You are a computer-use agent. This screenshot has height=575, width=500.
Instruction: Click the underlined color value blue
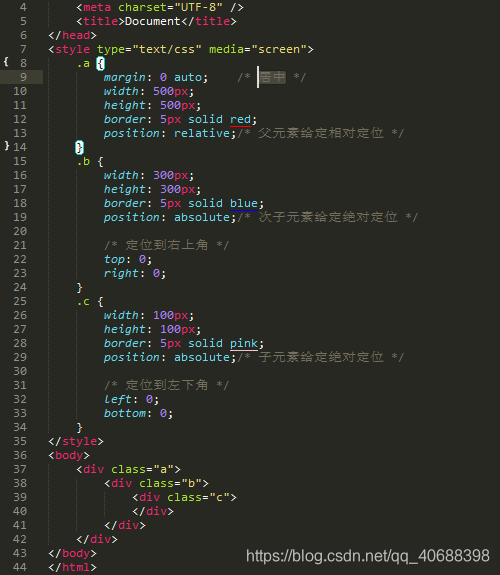(x=244, y=204)
